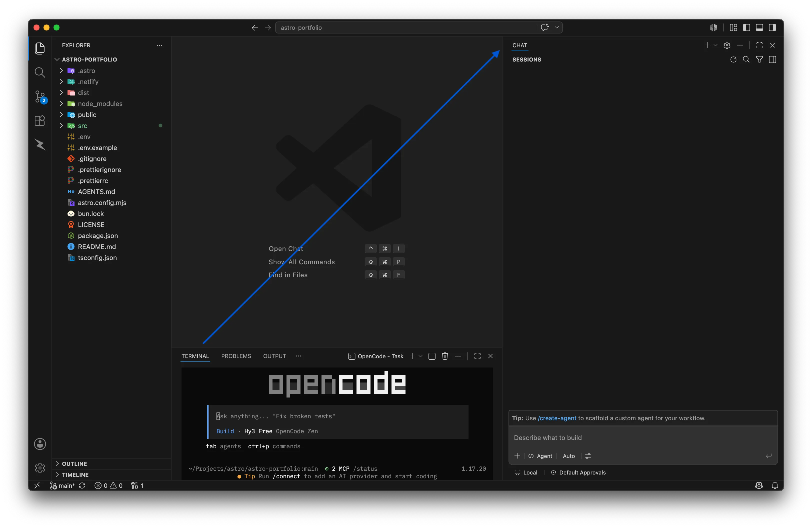Expand the TIMELINE section
Image resolution: width=812 pixels, height=528 pixels.
pyautogui.click(x=111, y=474)
